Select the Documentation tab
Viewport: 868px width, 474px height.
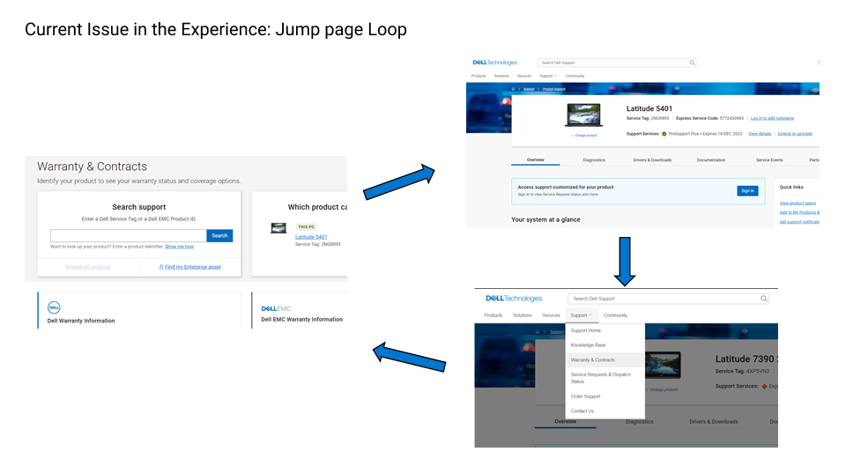pyautogui.click(x=711, y=160)
